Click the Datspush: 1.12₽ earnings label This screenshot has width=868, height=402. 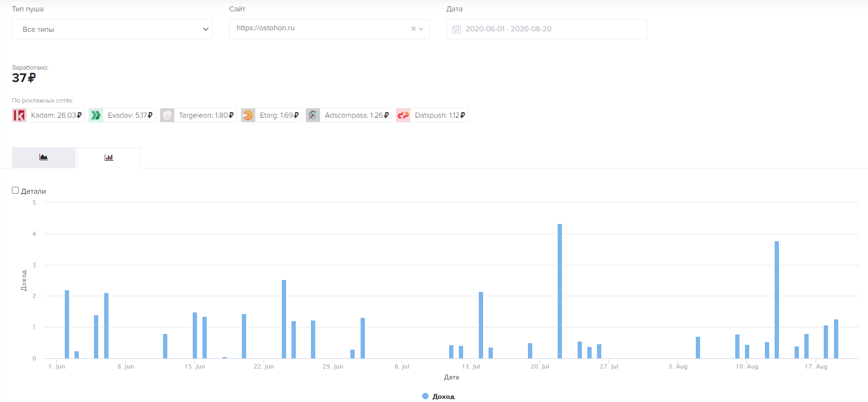tap(440, 115)
